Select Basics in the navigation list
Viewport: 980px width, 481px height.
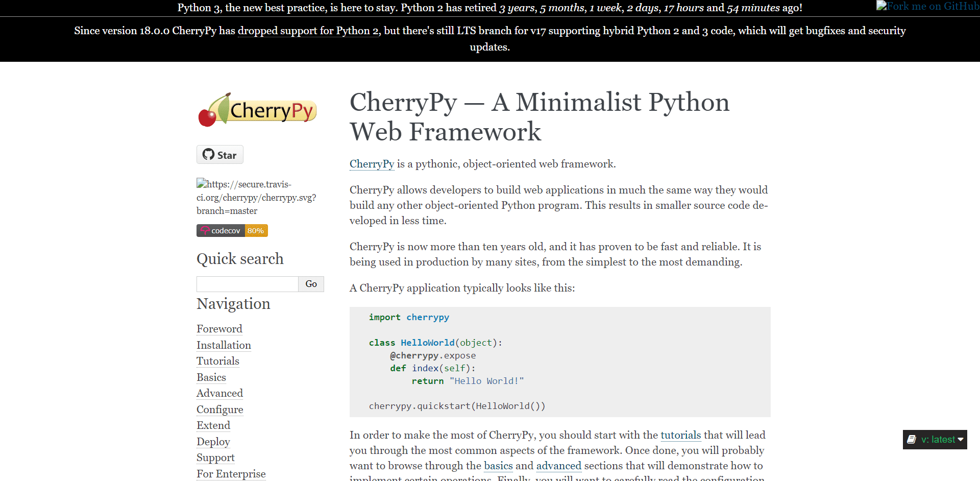coord(211,377)
